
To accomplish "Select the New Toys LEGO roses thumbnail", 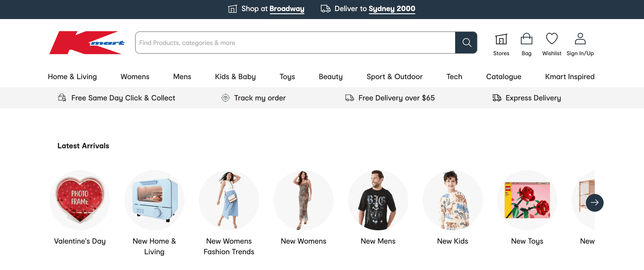I will pyautogui.click(x=527, y=200).
